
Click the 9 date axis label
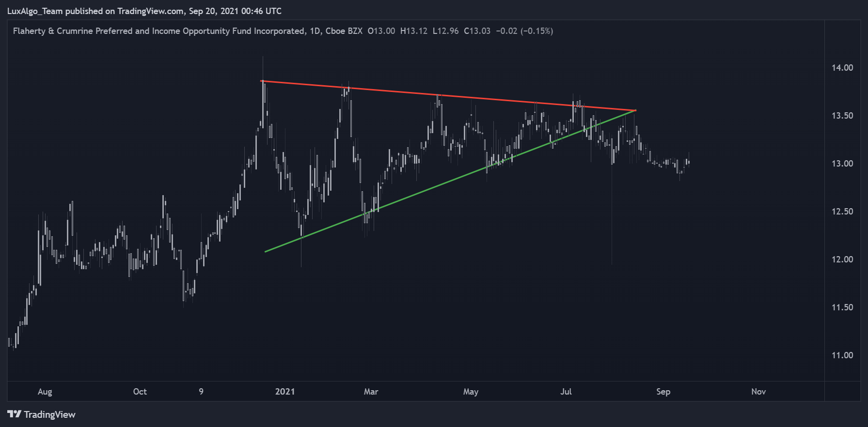(201, 392)
